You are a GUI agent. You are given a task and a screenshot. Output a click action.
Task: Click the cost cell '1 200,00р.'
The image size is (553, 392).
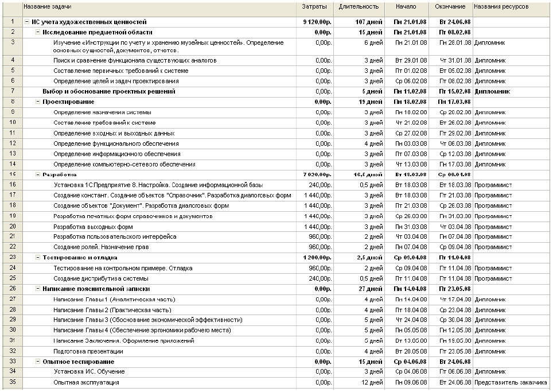click(x=317, y=258)
